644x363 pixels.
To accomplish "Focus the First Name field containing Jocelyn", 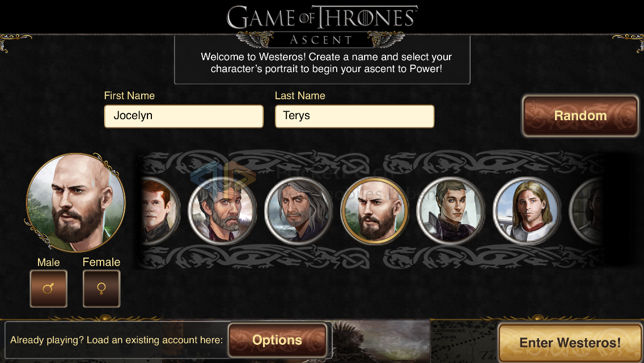I will [x=184, y=116].
